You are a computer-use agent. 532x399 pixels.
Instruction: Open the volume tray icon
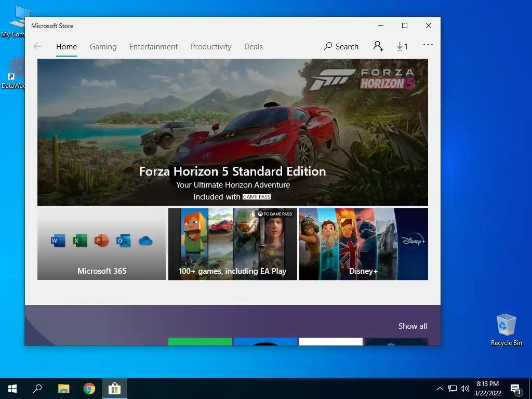click(465, 389)
